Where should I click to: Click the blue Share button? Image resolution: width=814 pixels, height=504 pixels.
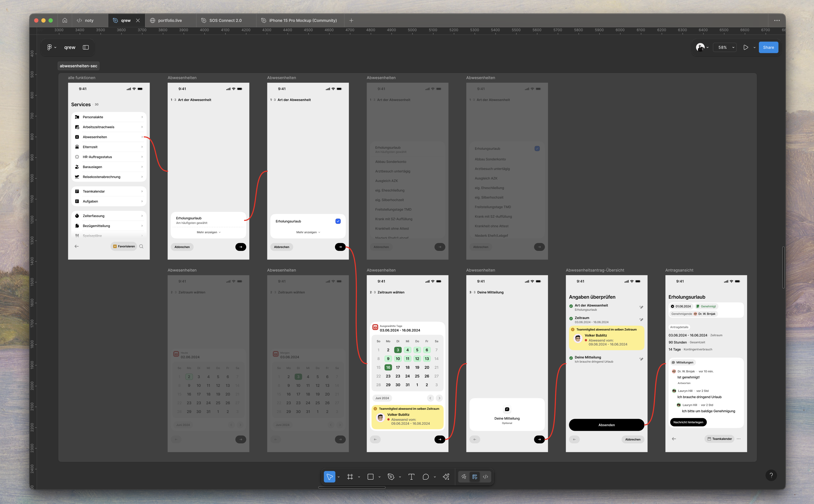[768, 47]
